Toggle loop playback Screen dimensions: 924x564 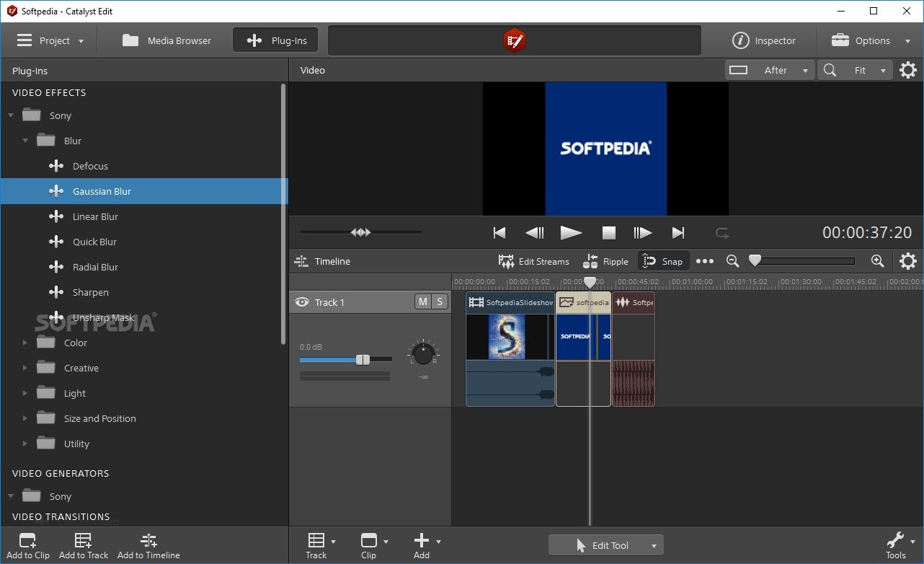[722, 232]
